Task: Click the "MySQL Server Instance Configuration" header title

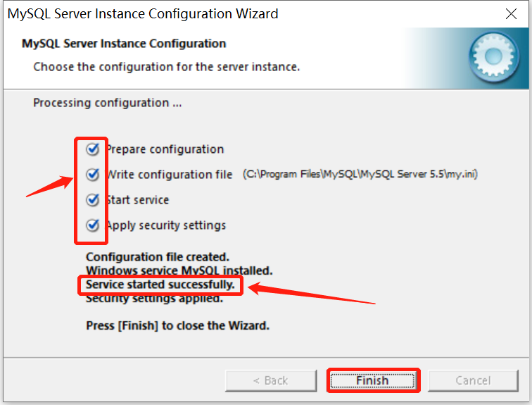Action: click(124, 44)
